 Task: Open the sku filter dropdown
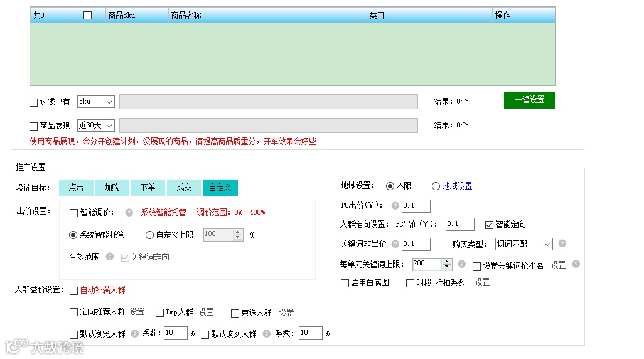coord(95,102)
